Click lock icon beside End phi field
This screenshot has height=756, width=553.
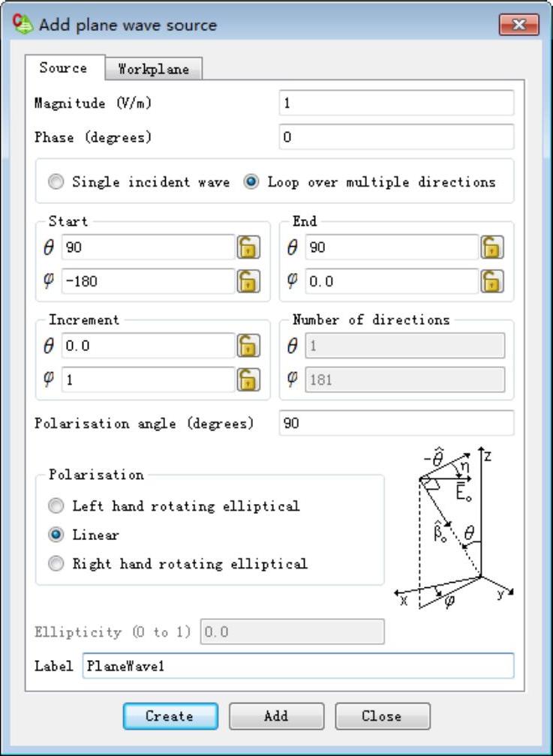click(491, 281)
